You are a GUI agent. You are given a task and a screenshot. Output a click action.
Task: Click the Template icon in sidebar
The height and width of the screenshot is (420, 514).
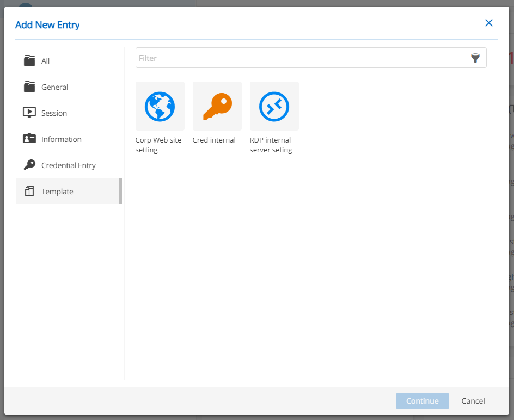29,191
